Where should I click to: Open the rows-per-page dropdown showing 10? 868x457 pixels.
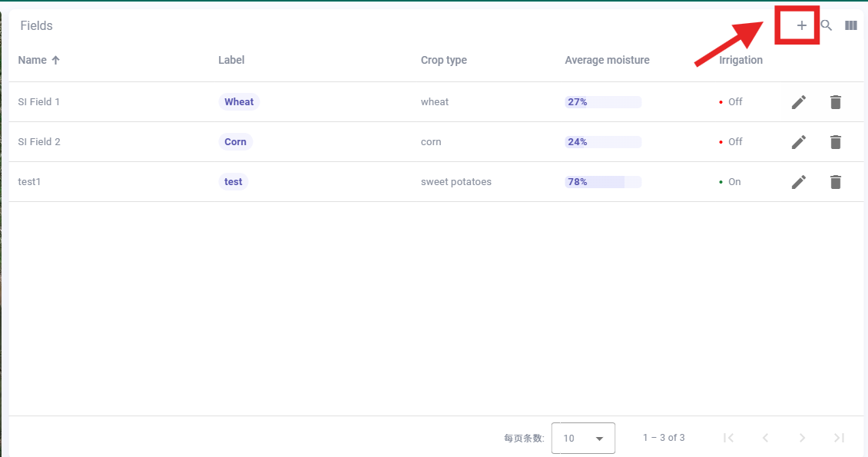click(583, 438)
